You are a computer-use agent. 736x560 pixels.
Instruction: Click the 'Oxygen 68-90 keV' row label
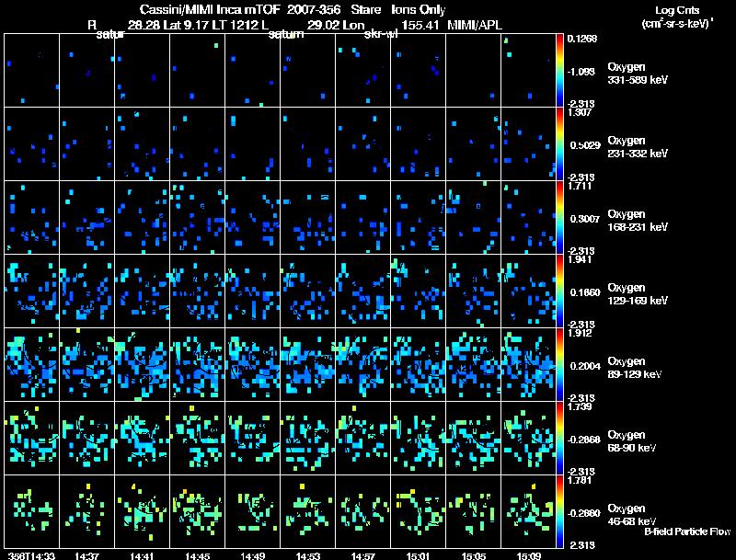point(632,441)
